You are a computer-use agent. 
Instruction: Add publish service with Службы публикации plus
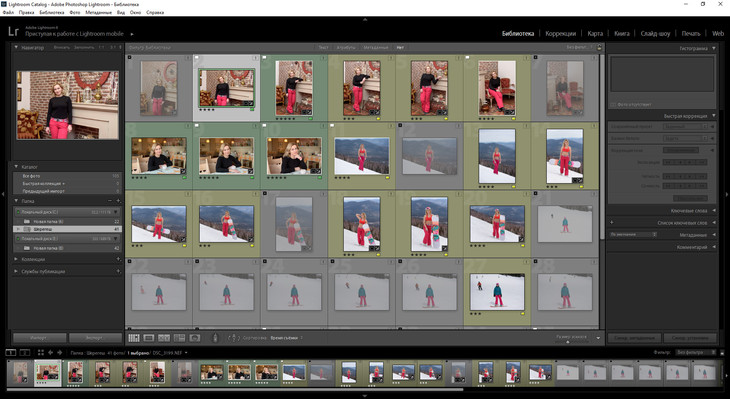[118, 271]
